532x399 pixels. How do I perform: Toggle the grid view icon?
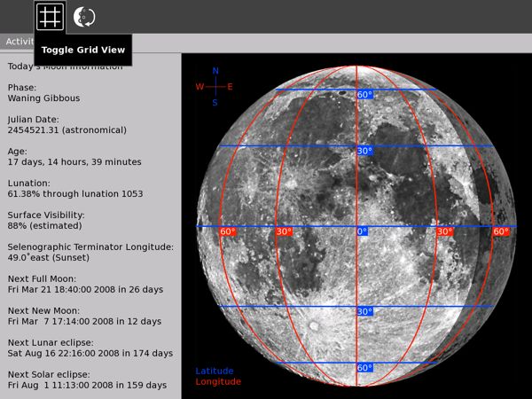point(50,16)
